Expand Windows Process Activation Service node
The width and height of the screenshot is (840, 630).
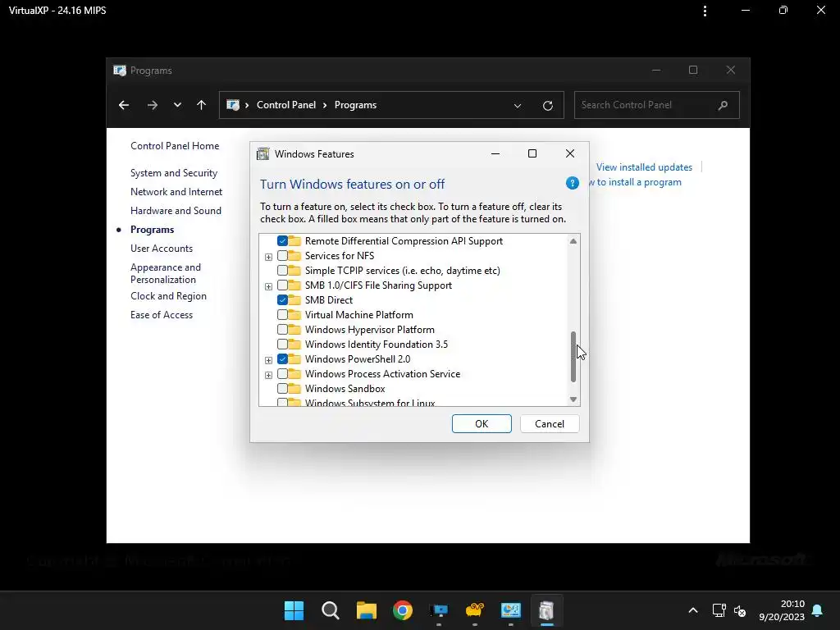[268, 374]
